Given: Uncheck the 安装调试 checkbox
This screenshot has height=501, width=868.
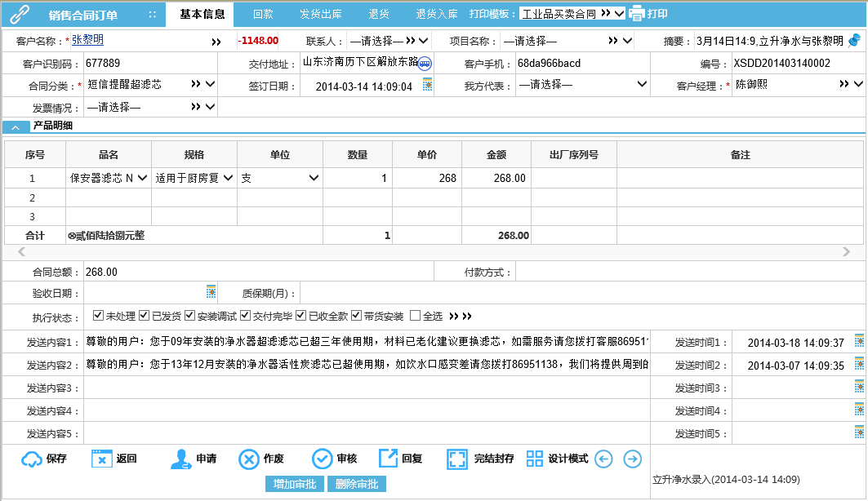Looking at the screenshot, I should click(x=190, y=315).
